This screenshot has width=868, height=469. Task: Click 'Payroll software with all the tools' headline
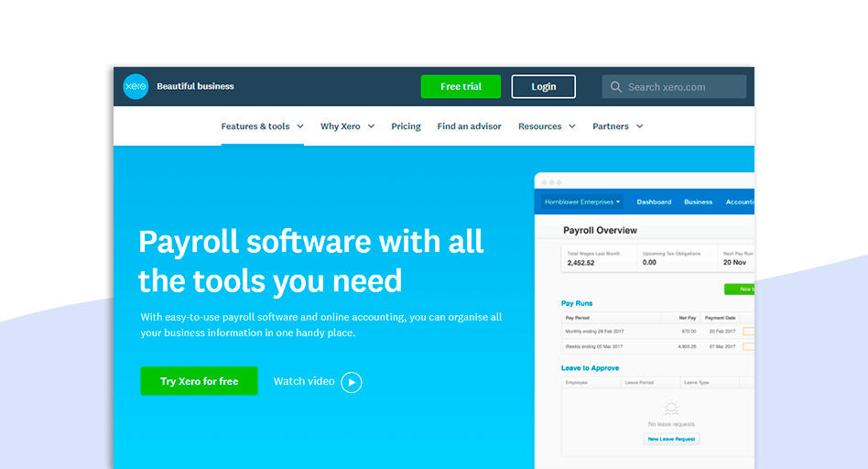pos(311,261)
